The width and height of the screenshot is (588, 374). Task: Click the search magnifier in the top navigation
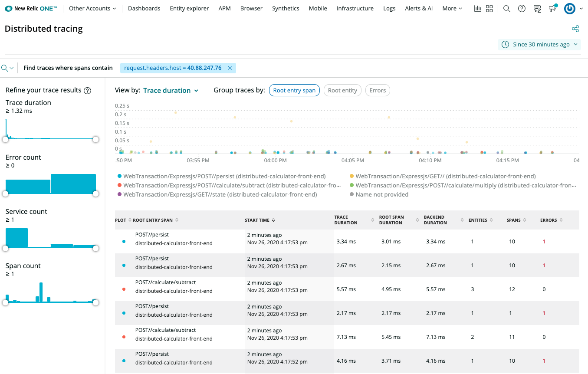pyautogui.click(x=506, y=8)
